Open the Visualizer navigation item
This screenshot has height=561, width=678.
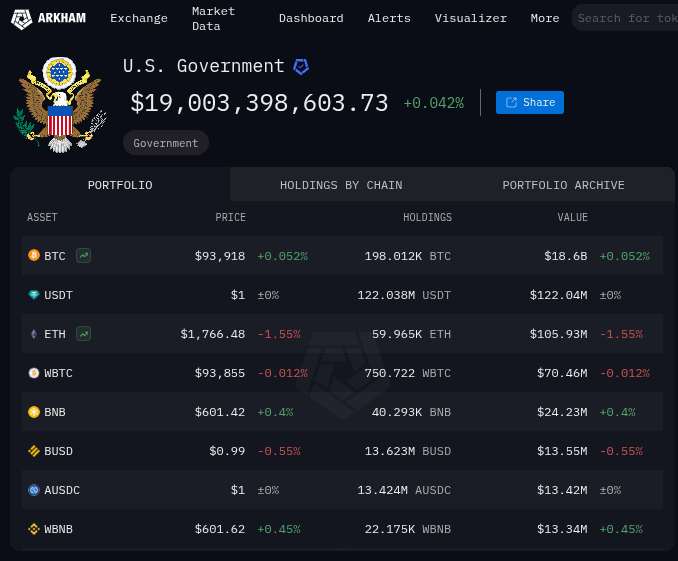click(470, 18)
